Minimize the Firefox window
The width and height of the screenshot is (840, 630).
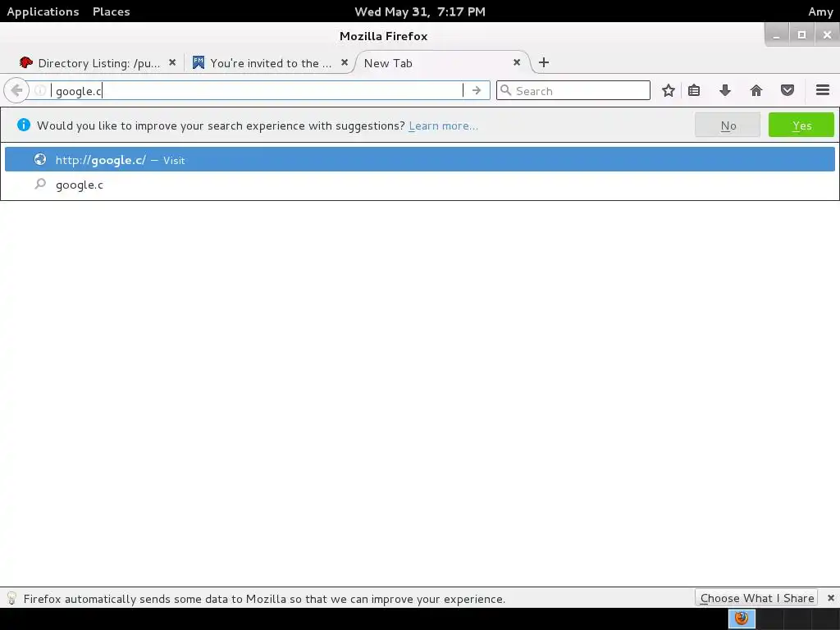click(776, 35)
